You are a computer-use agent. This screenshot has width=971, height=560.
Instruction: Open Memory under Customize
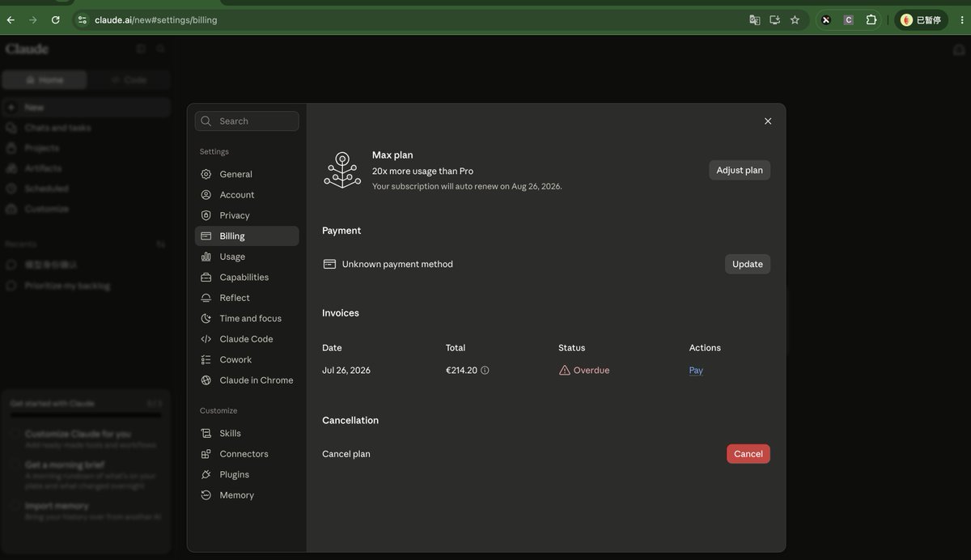coord(247,495)
